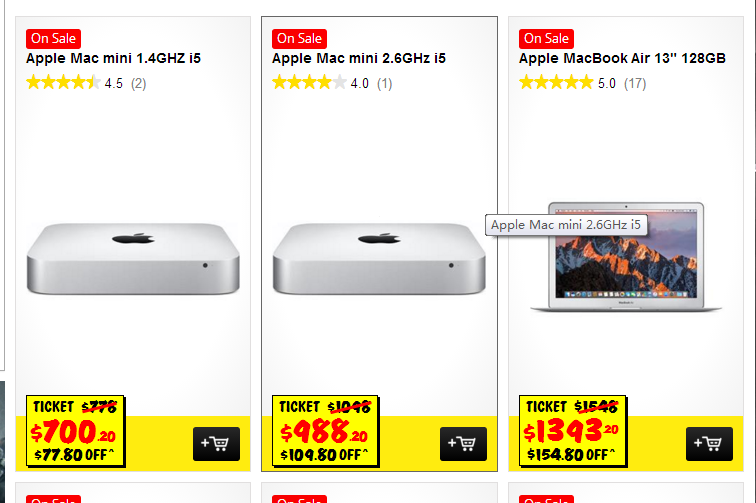Screen dimensions: 756x503
Task: Add Mac mini 2.6GHz i5 to cart
Action: 463,444
